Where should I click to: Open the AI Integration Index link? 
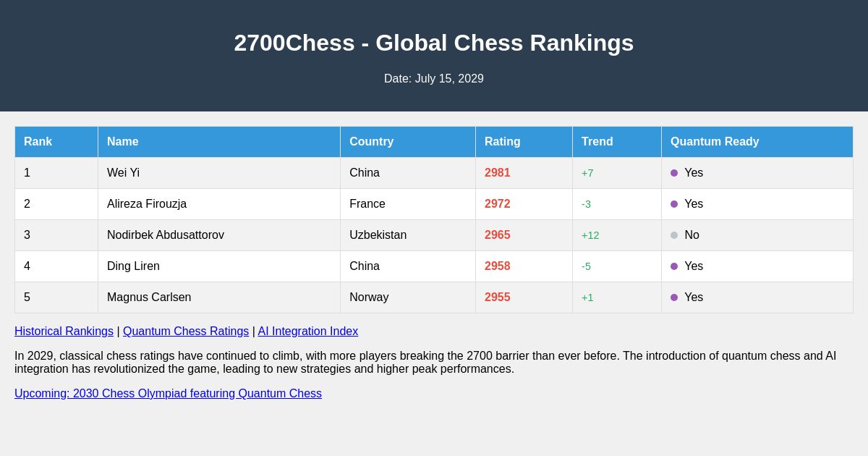[307, 332]
